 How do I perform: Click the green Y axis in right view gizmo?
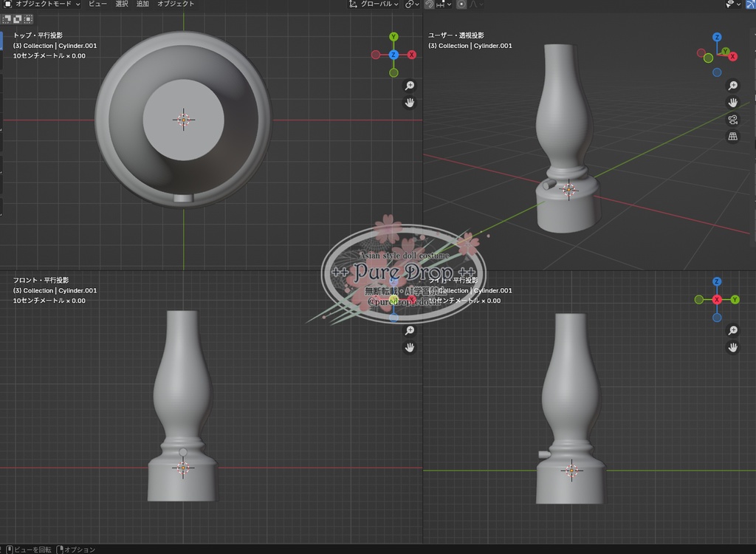pos(735,300)
